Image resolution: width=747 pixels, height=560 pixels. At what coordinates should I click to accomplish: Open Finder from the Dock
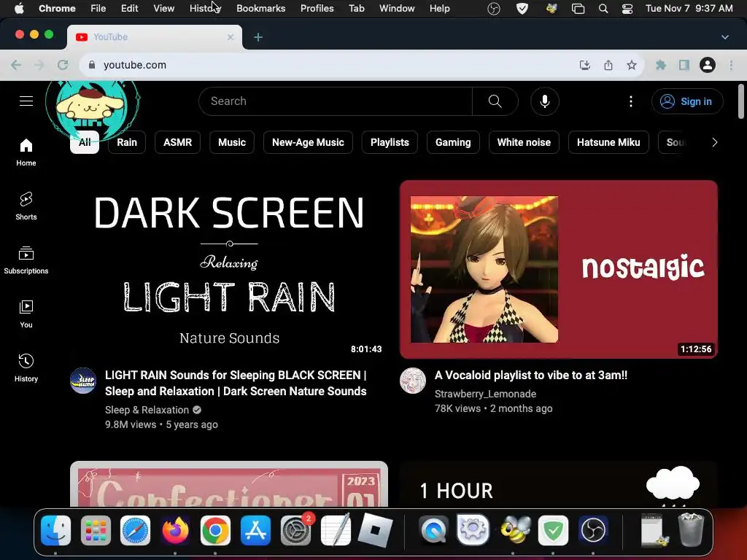[55, 530]
